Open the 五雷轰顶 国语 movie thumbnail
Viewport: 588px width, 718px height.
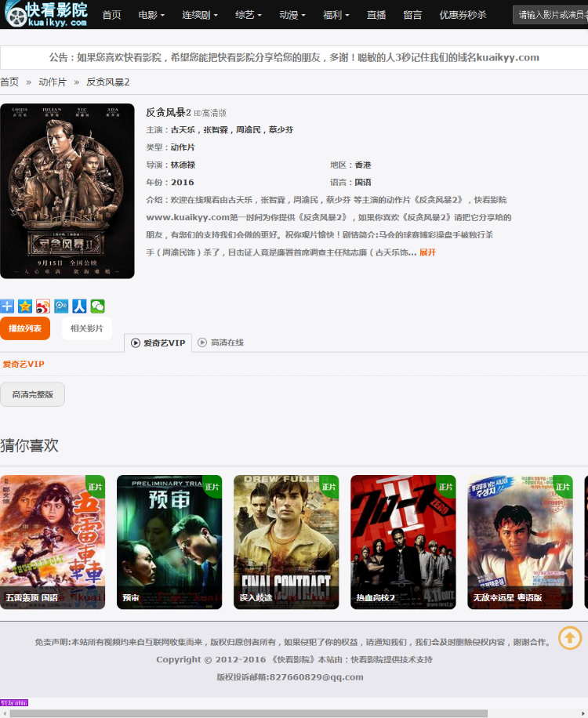coord(53,542)
